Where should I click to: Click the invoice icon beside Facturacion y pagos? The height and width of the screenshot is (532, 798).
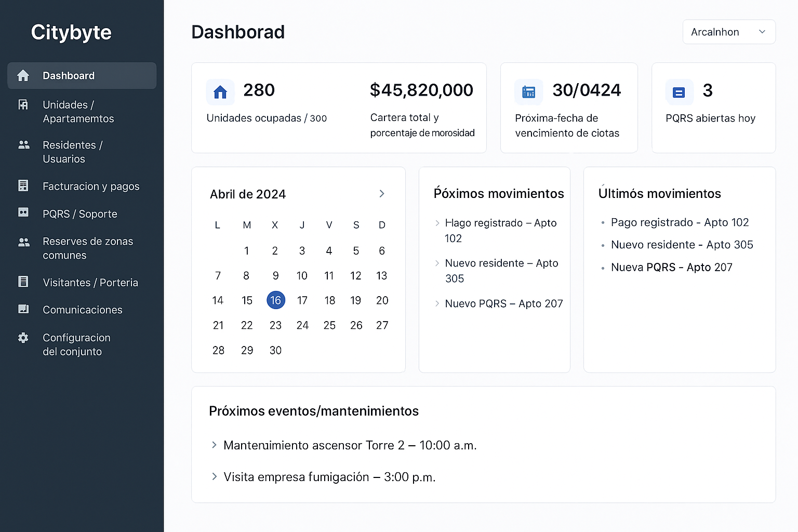[23, 185]
